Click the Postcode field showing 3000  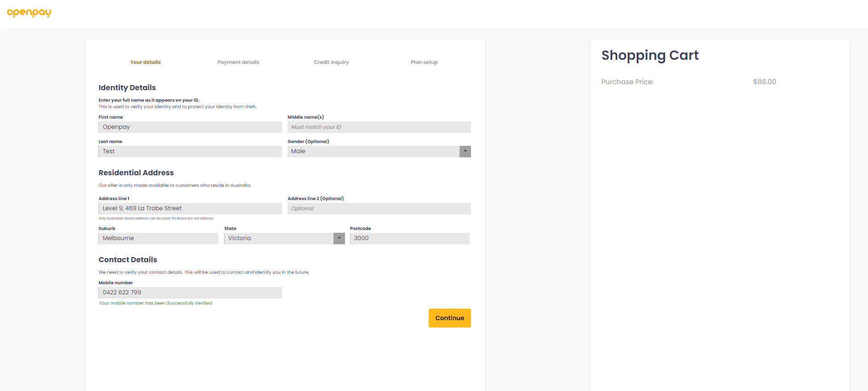(409, 238)
